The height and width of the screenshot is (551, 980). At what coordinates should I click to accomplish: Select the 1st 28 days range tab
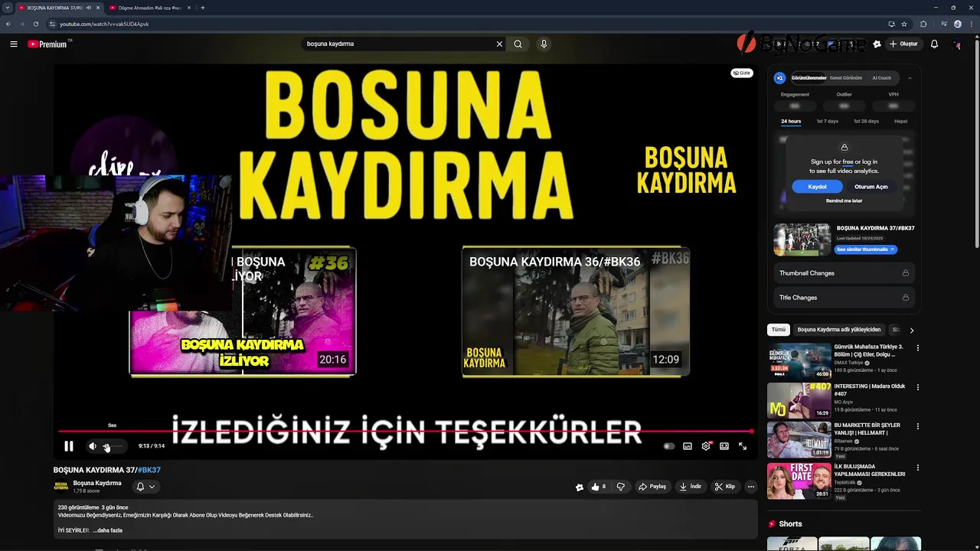tap(866, 122)
